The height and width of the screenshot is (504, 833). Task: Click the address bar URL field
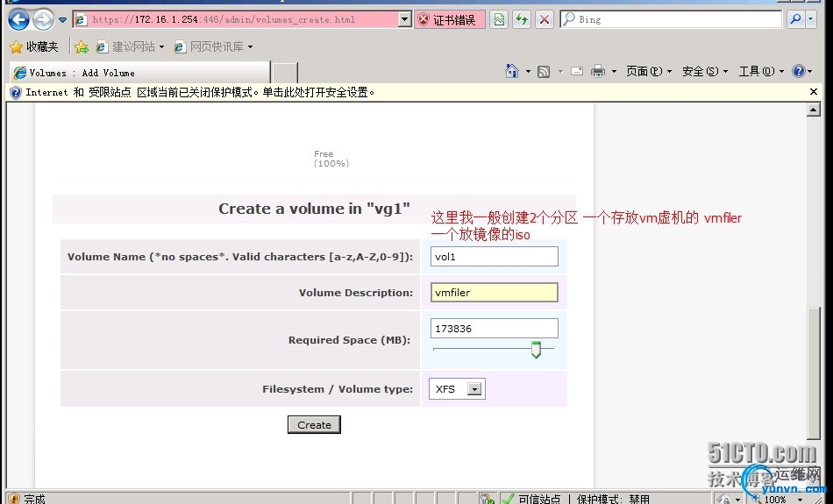[x=236, y=19]
